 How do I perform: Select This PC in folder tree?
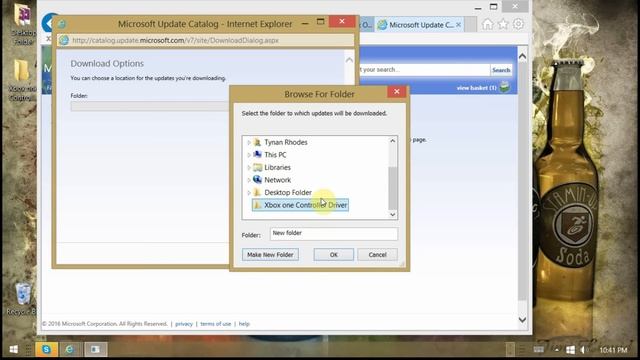[x=275, y=155]
